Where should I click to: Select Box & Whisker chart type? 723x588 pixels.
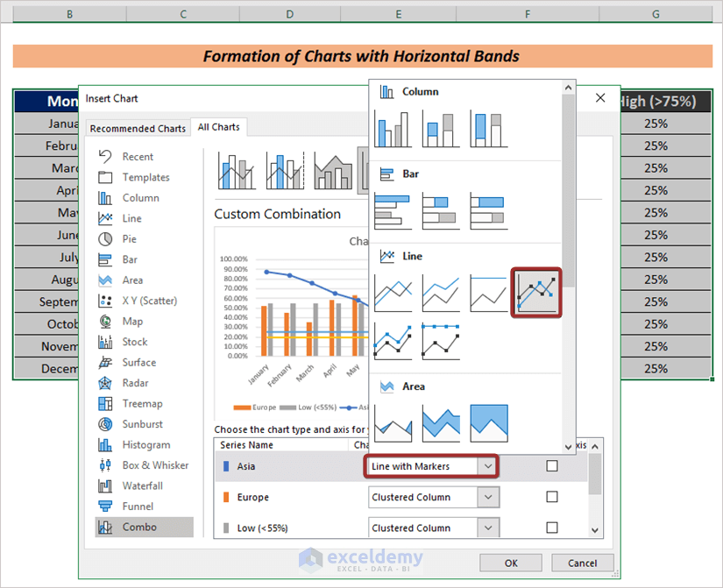145,465
